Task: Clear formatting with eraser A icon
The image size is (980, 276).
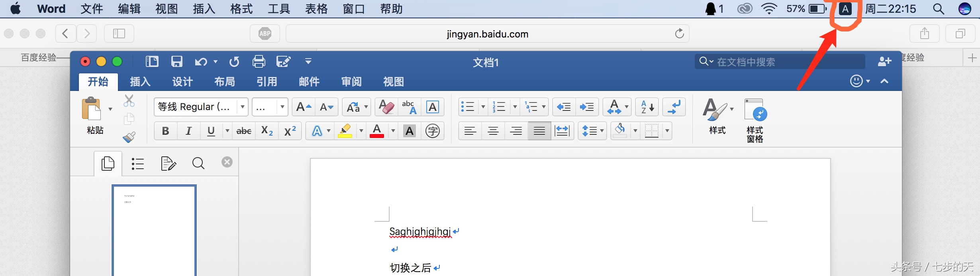Action: click(x=386, y=107)
